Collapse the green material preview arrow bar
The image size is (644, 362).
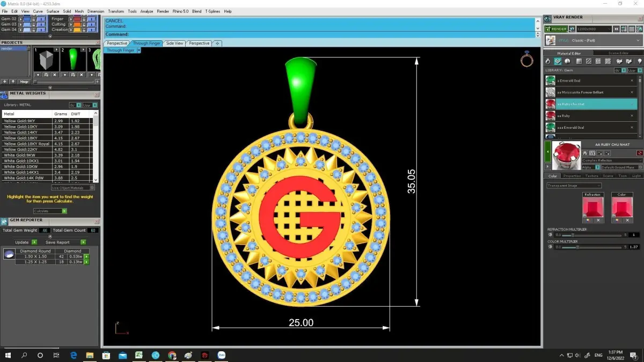pos(548,152)
